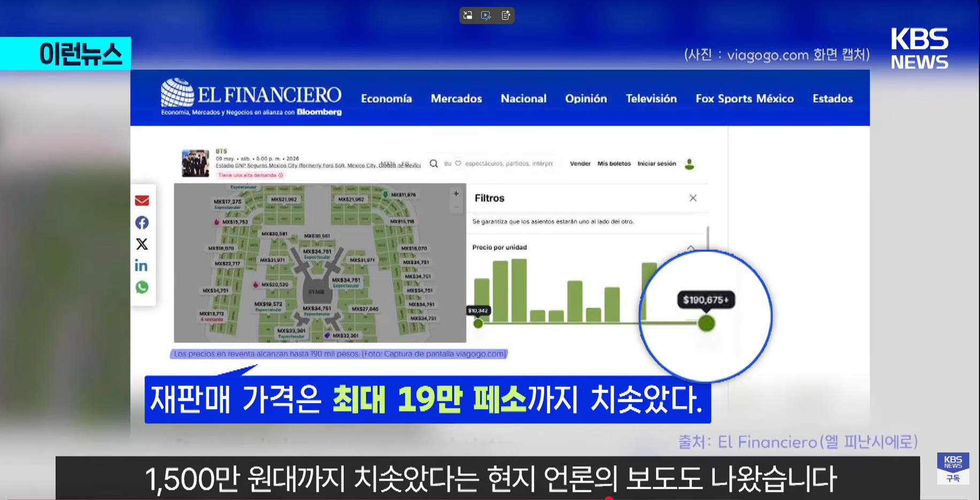Image resolution: width=980 pixels, height=500 pixels.
Task: Open the Economía menu item
Action: click(x=386, y=99)
